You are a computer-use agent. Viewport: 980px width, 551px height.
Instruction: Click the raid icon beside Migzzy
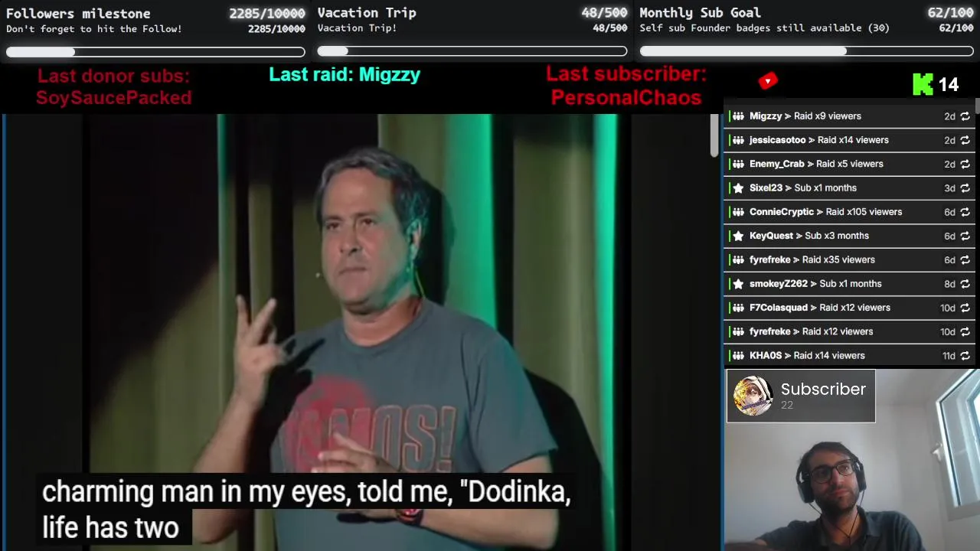pos(738,116)
